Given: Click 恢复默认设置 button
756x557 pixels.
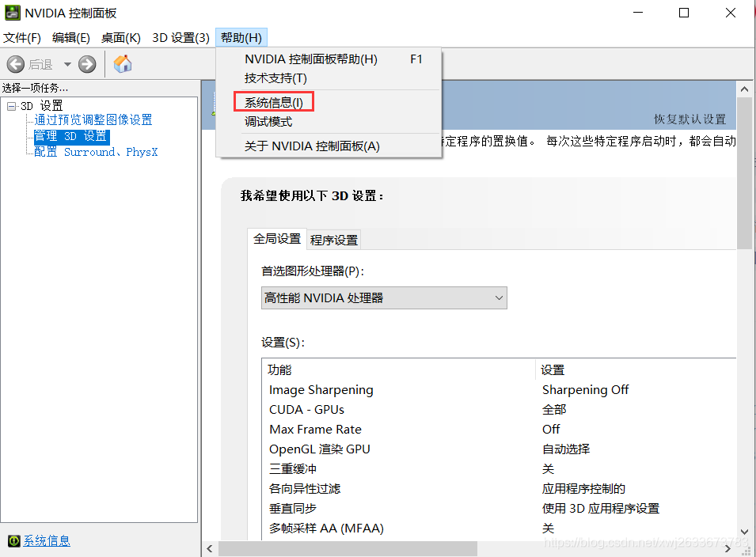Looking at the screenshot, I should pos(690,119).
